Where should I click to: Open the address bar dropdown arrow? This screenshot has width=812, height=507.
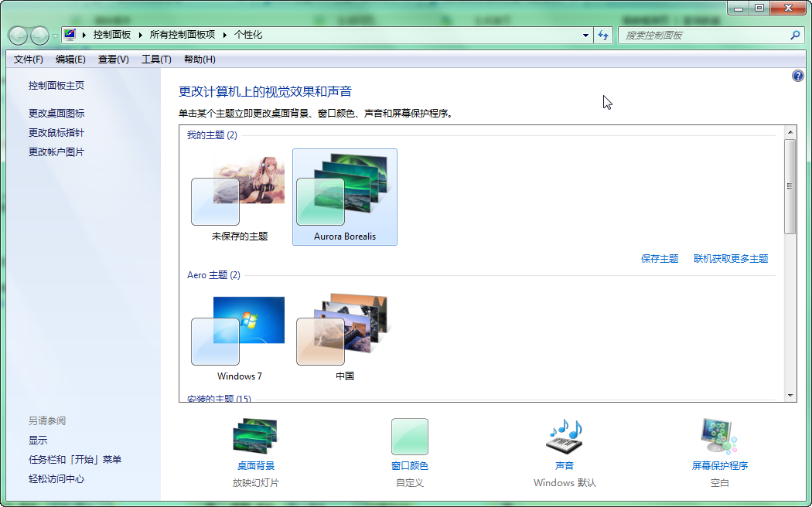click(x=585, y=35)
